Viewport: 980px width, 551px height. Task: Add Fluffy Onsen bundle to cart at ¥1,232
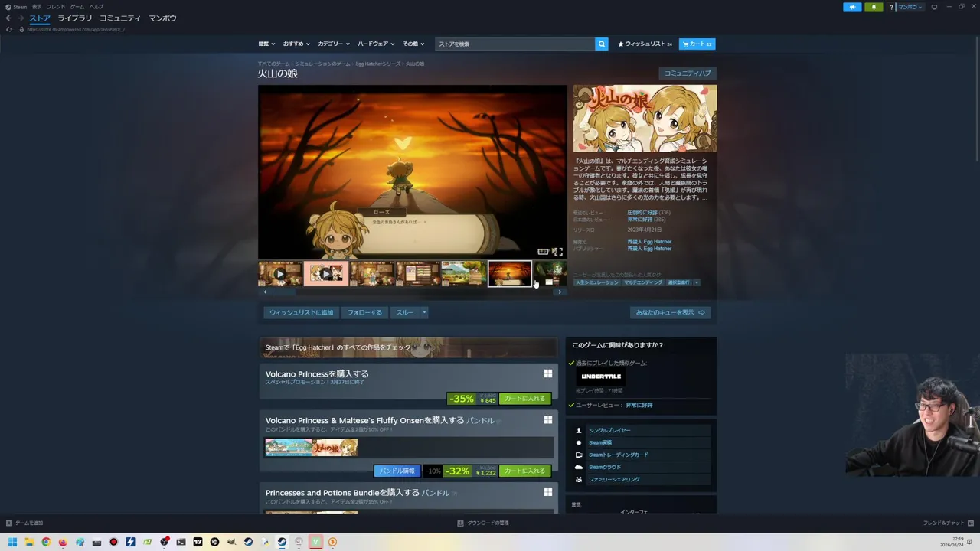[x=524, y=471]
